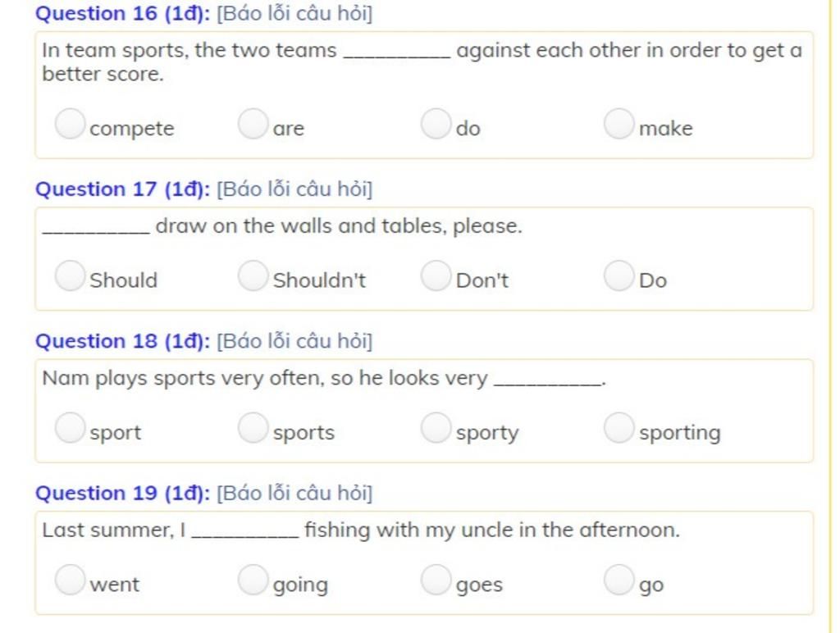Select 'going' in Question 19
Screen dimensions: 840x633
coord(253,580)
